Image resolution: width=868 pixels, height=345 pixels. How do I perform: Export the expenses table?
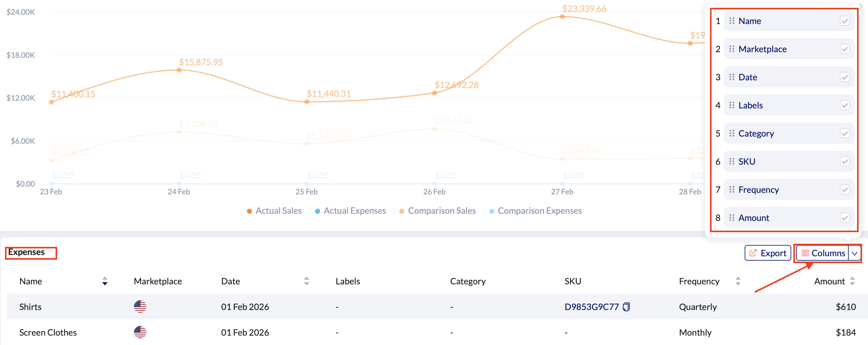click(767, 253)
